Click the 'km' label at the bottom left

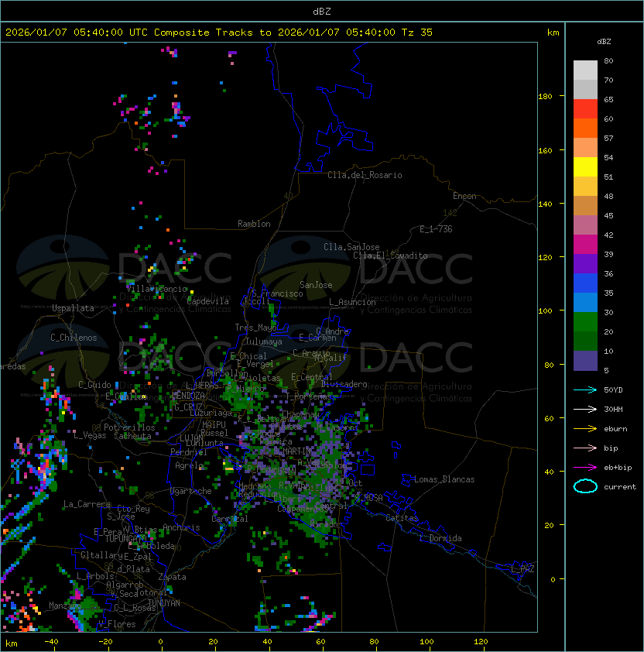pyautogui.click(x=12, y=643)
